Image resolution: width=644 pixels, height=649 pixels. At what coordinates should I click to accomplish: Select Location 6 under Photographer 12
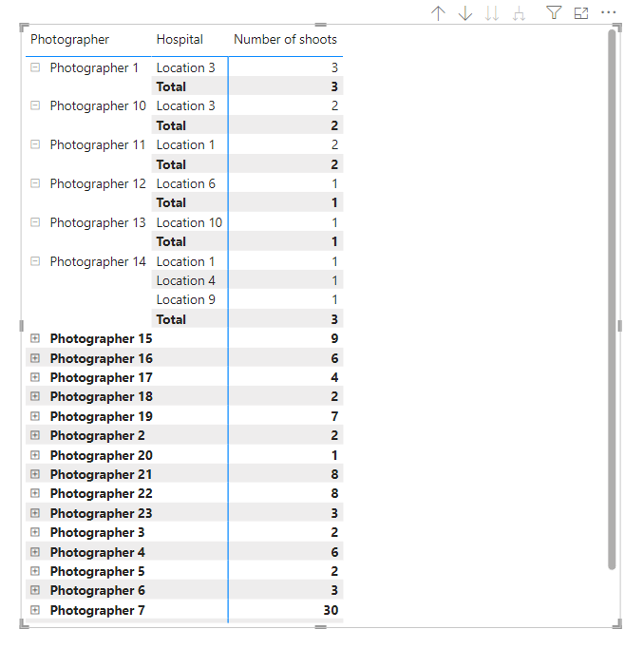pyautogui.click(x=186, y=183)
